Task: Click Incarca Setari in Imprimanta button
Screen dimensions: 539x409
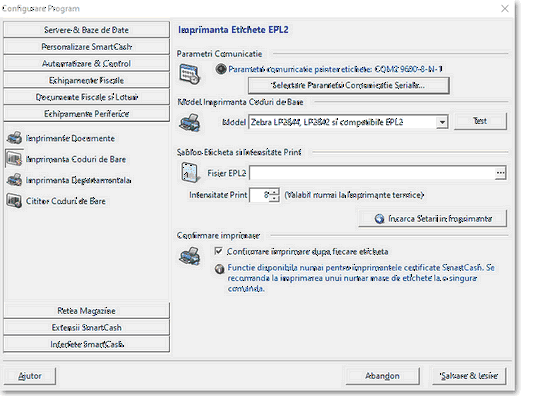Action: point(433,219)
